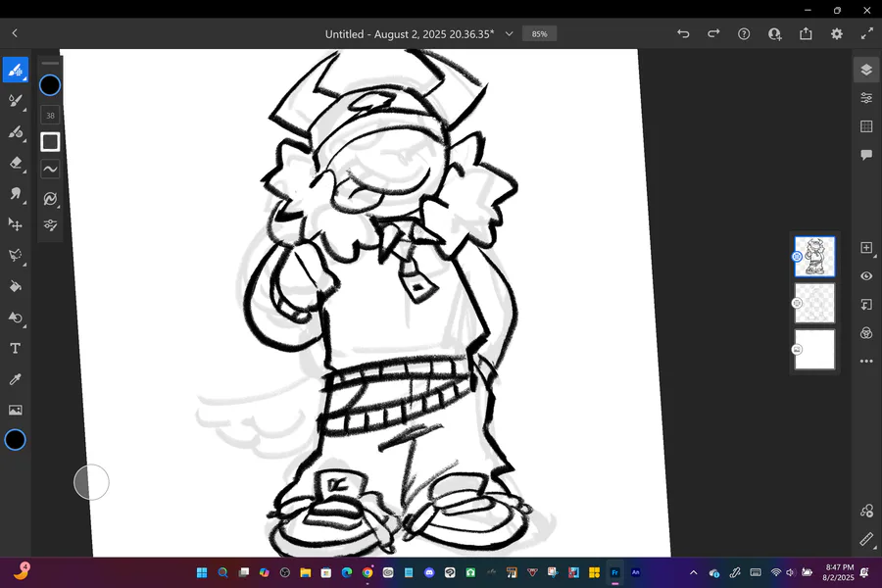This screenshot has height=588, width=882.
Task: Open Discord from the taskbar
Action: (x=429, y=572)
